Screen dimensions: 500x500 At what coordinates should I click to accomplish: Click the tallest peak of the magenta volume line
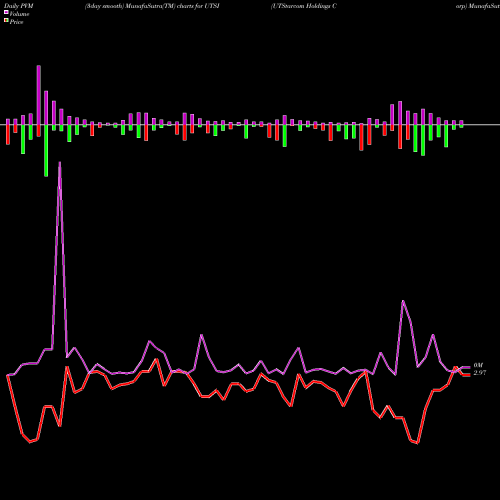[60, 163]
